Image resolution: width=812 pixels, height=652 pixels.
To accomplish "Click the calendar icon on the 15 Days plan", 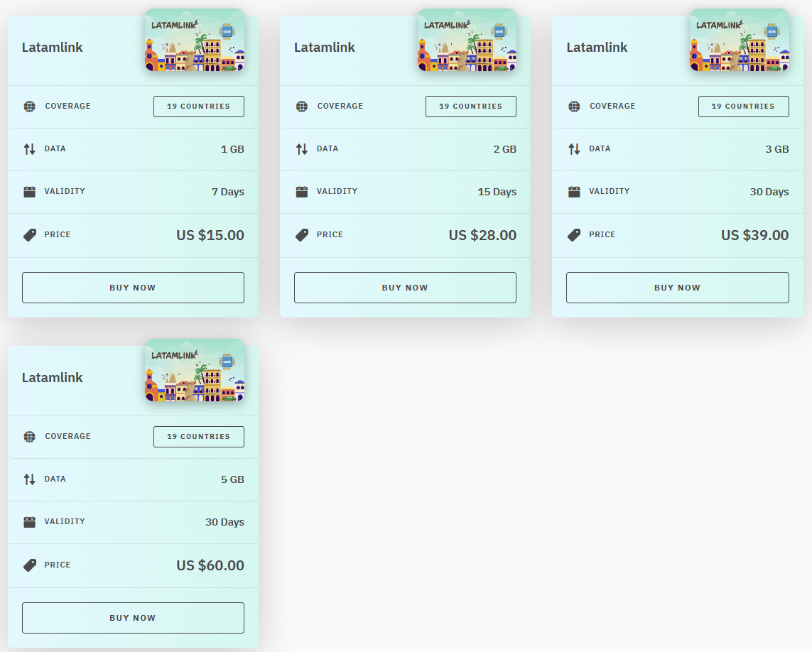I will pyautogui.click(x=302, y=192).
